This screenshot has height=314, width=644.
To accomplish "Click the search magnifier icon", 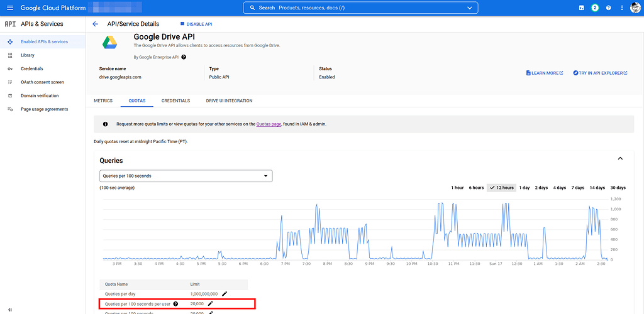I will click(x=253, y=8).
